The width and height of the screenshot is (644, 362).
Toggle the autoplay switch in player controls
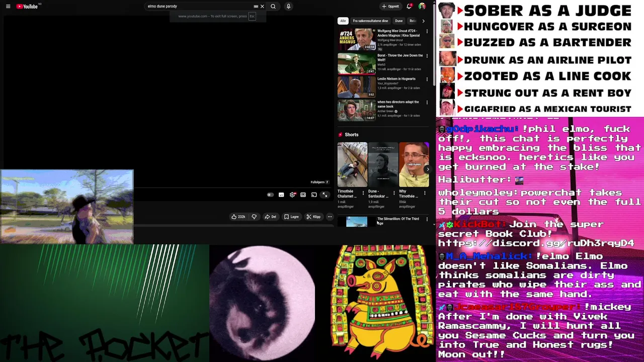[270, 195]
